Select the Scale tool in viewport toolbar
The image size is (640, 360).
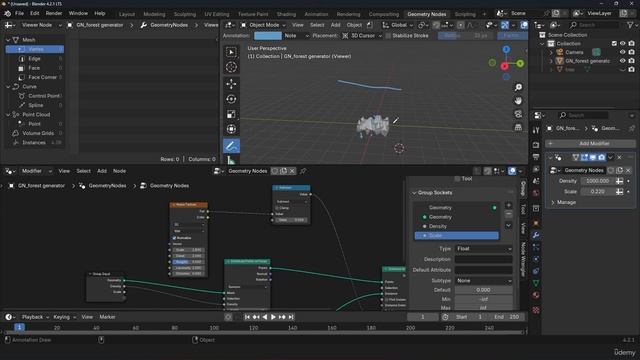(x=231, y=114)
